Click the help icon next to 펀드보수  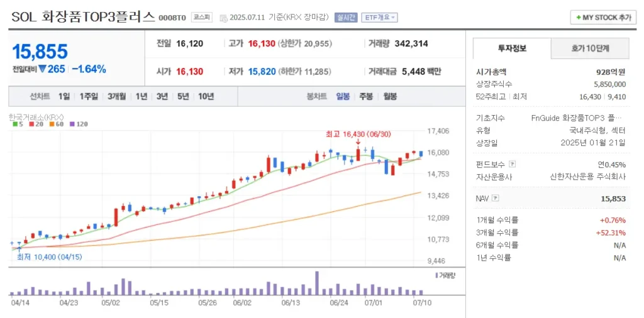click(511, 164)
